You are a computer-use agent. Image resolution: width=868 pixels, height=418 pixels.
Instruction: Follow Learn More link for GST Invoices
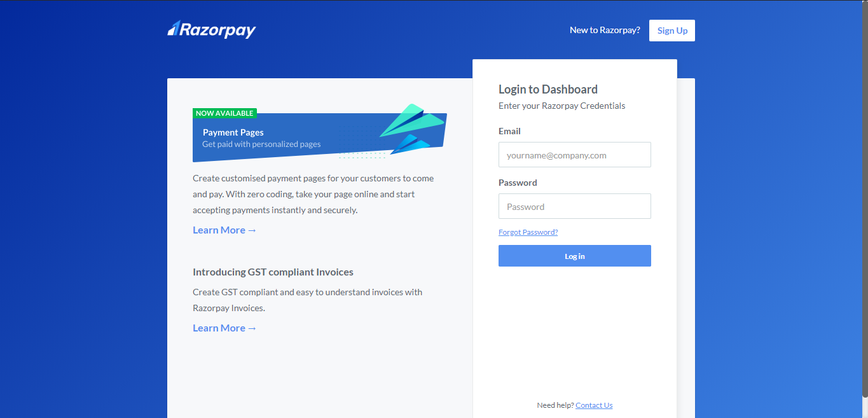(224, 328)
